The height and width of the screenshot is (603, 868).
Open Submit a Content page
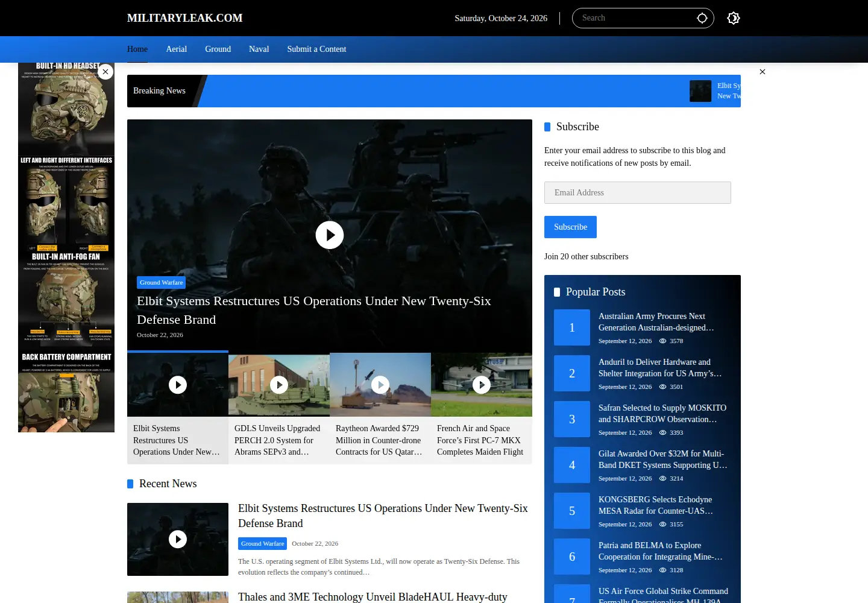pyautogui.click(x=316, y=49)
